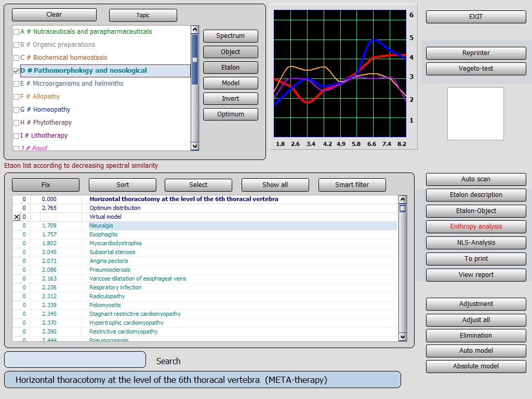Click the Invert button
This screenshot has height=399, width=532.
[230, 99]
